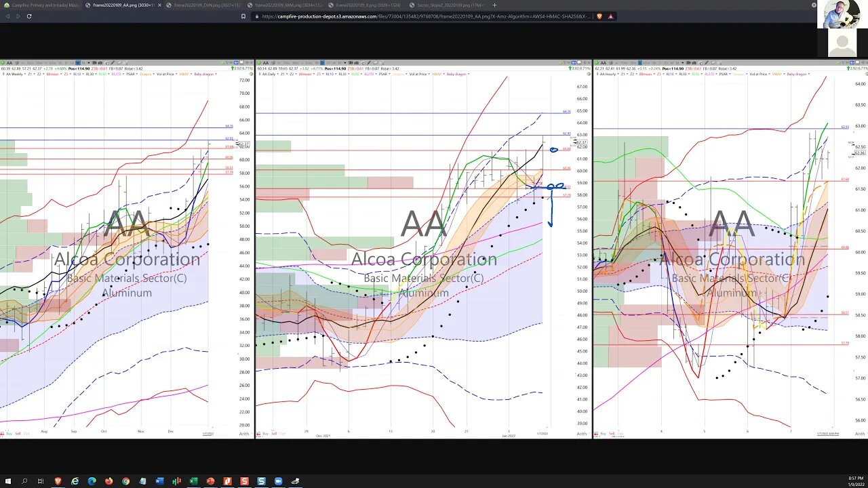Viewport: 868px width, 488px height.
Task: Open the frame20220109_DVN.png tab
Action: coord(204,5)
